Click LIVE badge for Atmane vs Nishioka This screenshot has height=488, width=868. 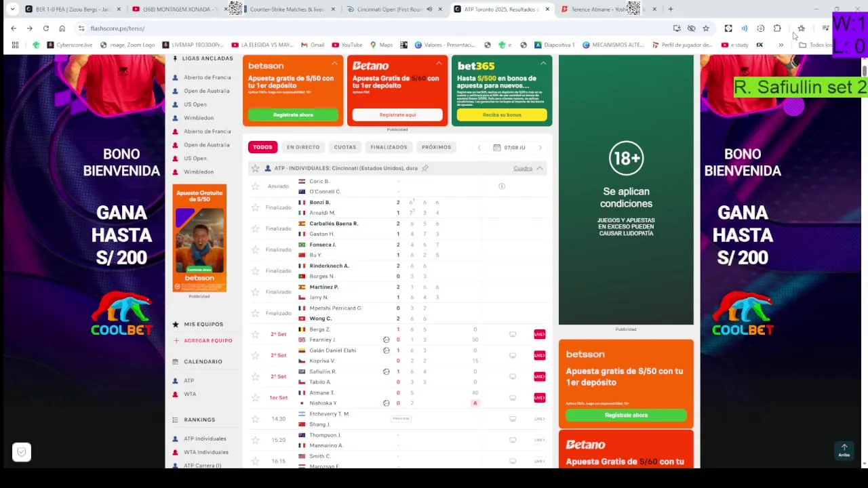click(x=540, y=397)
